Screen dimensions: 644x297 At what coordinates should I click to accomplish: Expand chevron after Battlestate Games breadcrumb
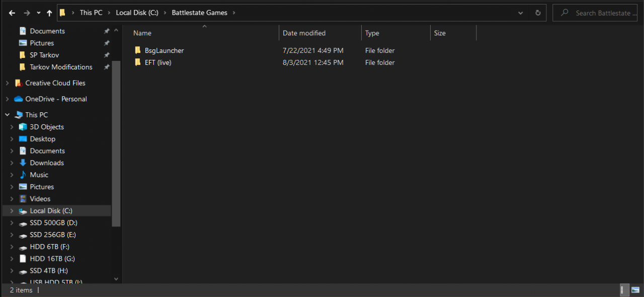click(234, 13)
